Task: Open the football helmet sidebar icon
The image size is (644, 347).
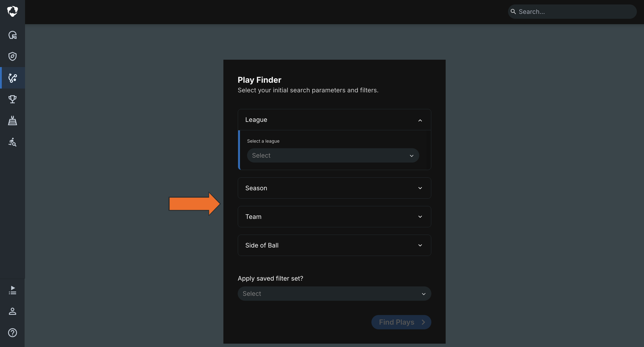Action: click(13, 35)
